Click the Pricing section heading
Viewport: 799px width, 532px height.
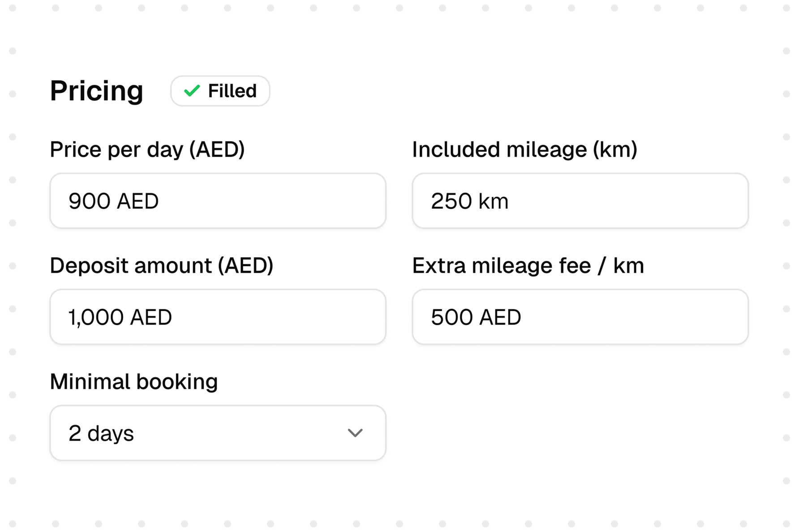96,91
